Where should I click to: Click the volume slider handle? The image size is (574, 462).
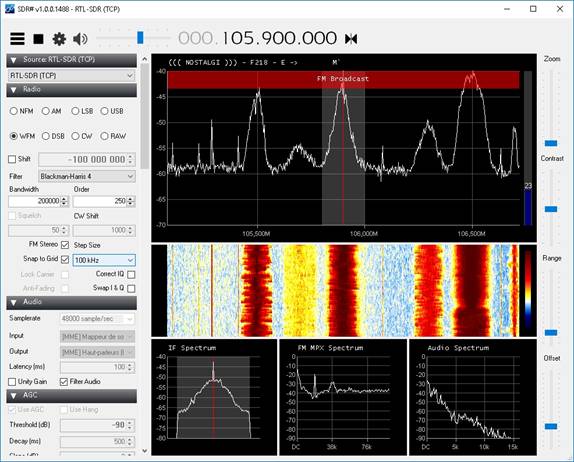pos(140,37)
